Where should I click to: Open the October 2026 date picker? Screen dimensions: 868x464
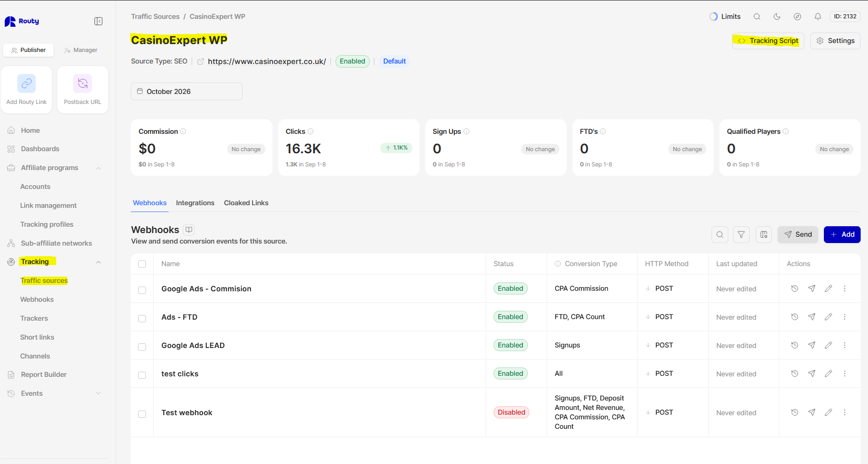tap(186, 91)
